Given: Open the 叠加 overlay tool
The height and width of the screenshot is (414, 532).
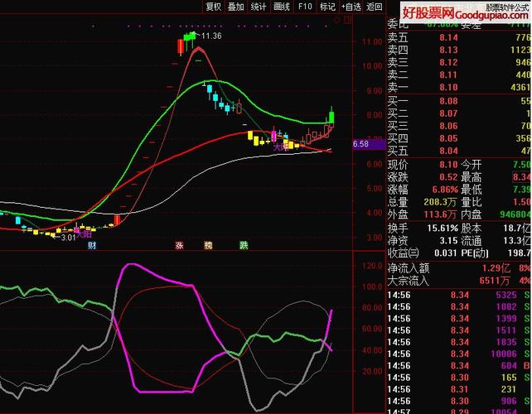Looking at the screenshot, I should [236, 7].
